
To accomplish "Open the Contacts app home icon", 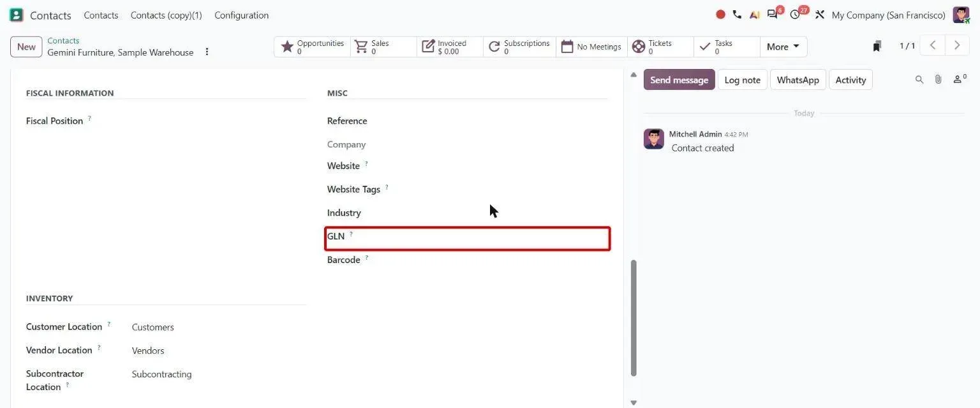I will (x=16, y=15).
